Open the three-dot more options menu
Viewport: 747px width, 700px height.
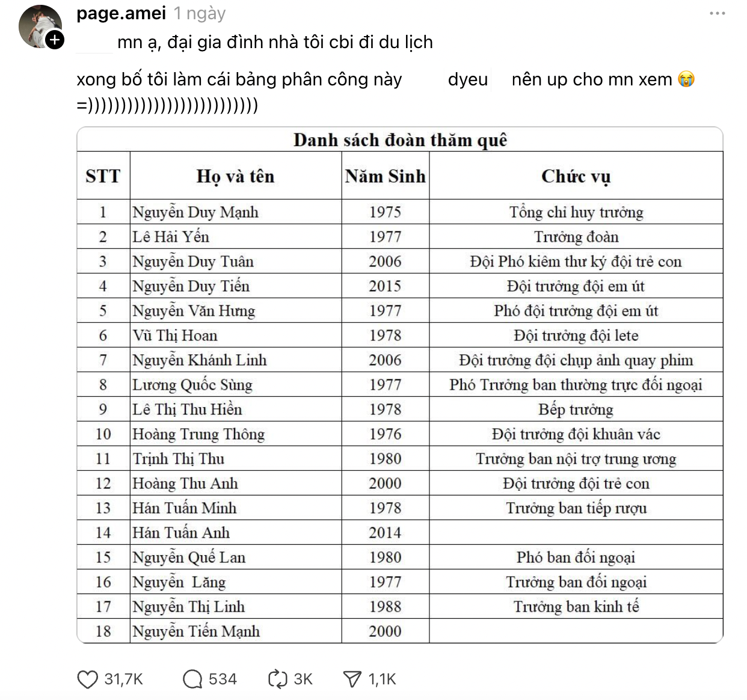click(718, 14)
